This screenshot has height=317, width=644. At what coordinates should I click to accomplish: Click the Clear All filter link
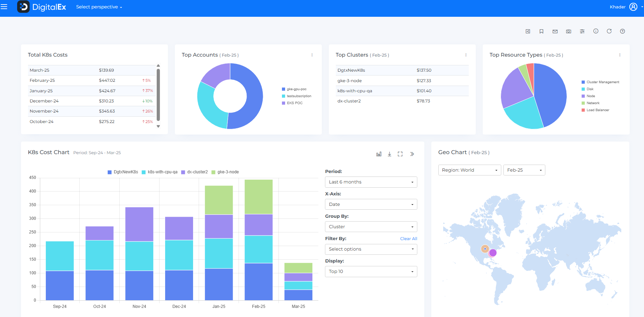408,239
